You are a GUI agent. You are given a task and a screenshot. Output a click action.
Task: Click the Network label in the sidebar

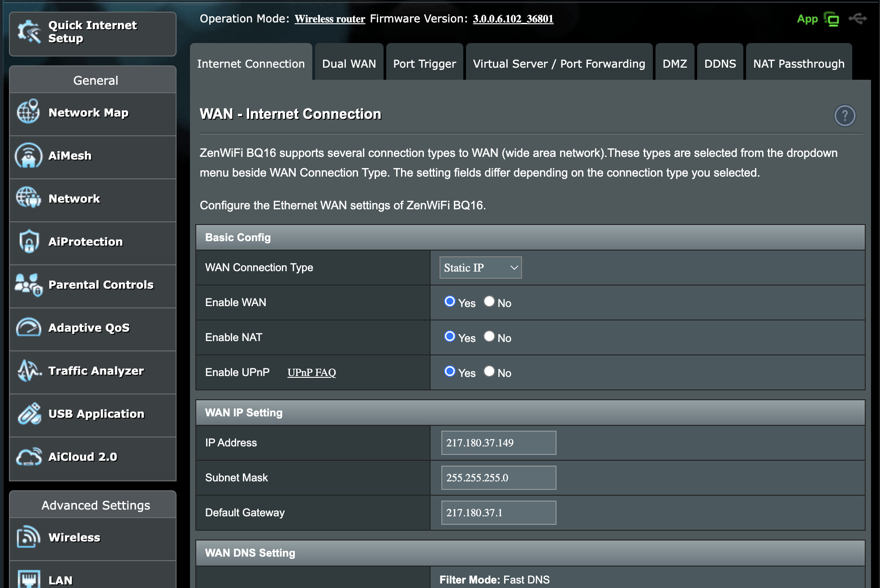[x=74, y=199]
